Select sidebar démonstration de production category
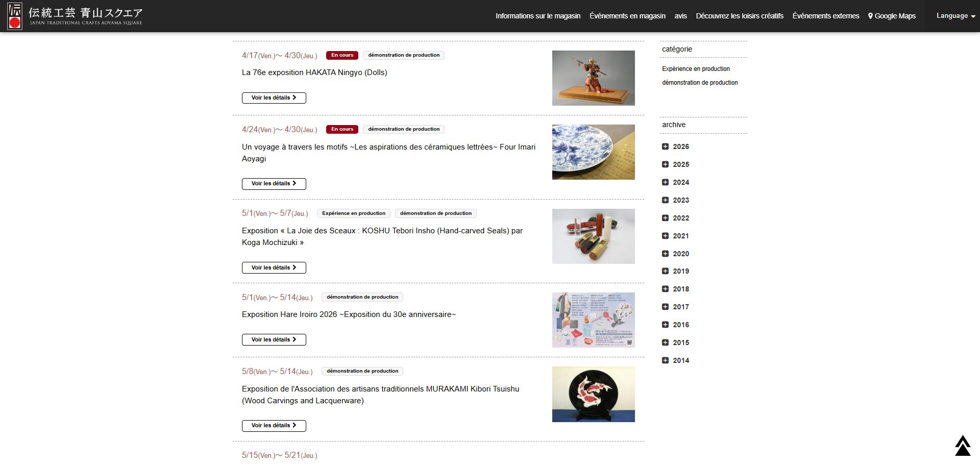980x465 pixels. pyautogui.click(x=700, y=83)
